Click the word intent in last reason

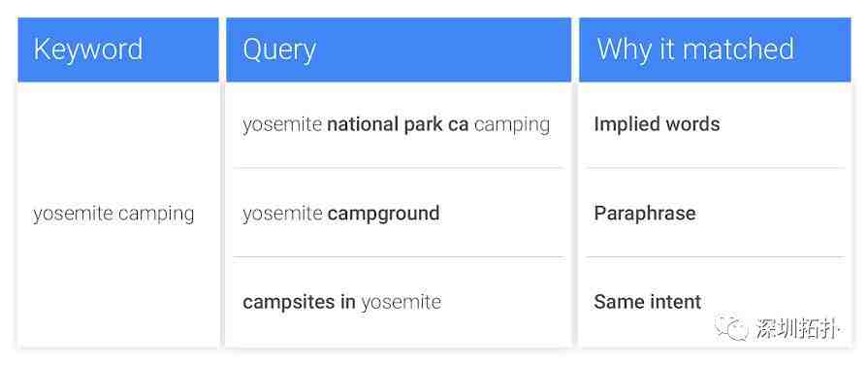tap(676, 302)
